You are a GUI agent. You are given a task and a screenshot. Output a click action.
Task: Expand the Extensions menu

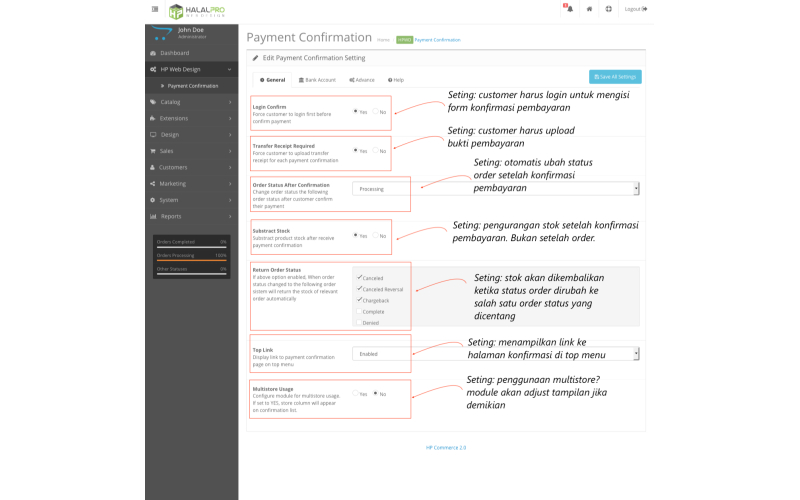191,118
